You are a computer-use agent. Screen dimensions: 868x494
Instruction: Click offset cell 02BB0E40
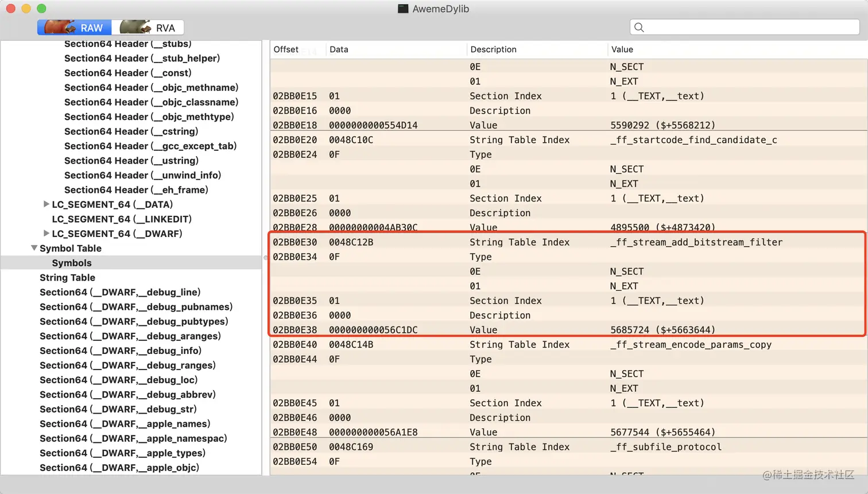click(295, 345)
